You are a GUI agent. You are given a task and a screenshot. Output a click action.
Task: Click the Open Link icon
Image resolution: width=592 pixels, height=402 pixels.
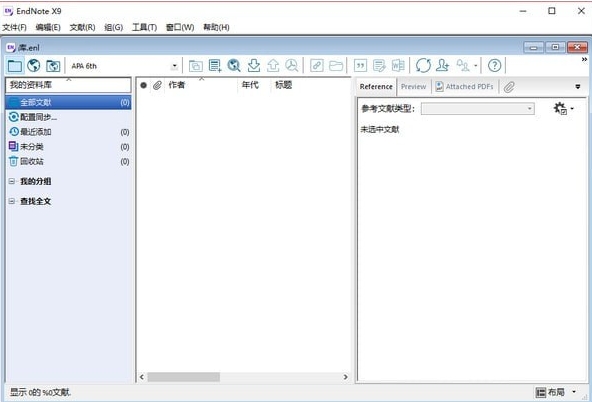click(316, 66)
